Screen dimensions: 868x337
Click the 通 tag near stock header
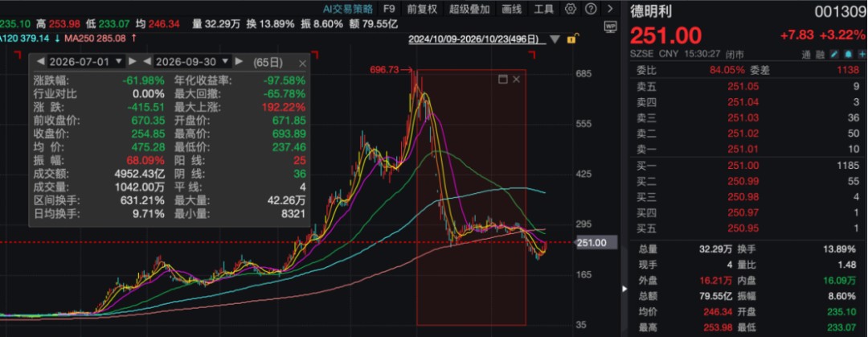tap(806, 55)
